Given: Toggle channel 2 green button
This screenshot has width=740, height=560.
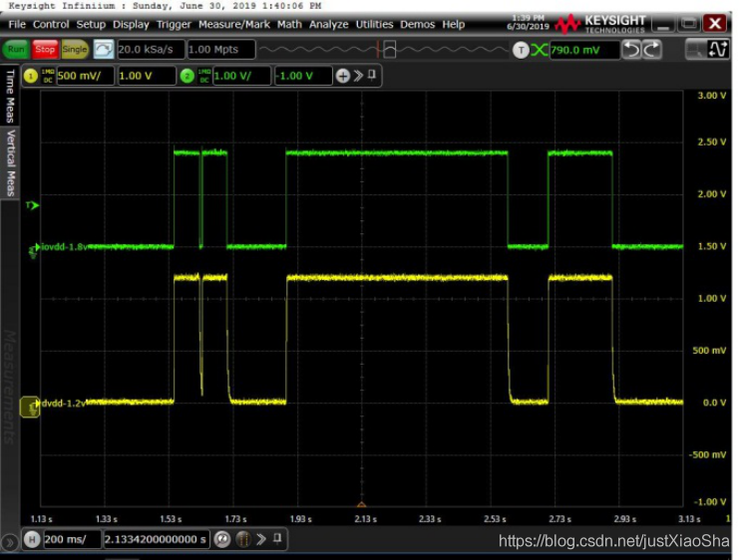Looking at the screenshot, I should [x=186, y=76].
